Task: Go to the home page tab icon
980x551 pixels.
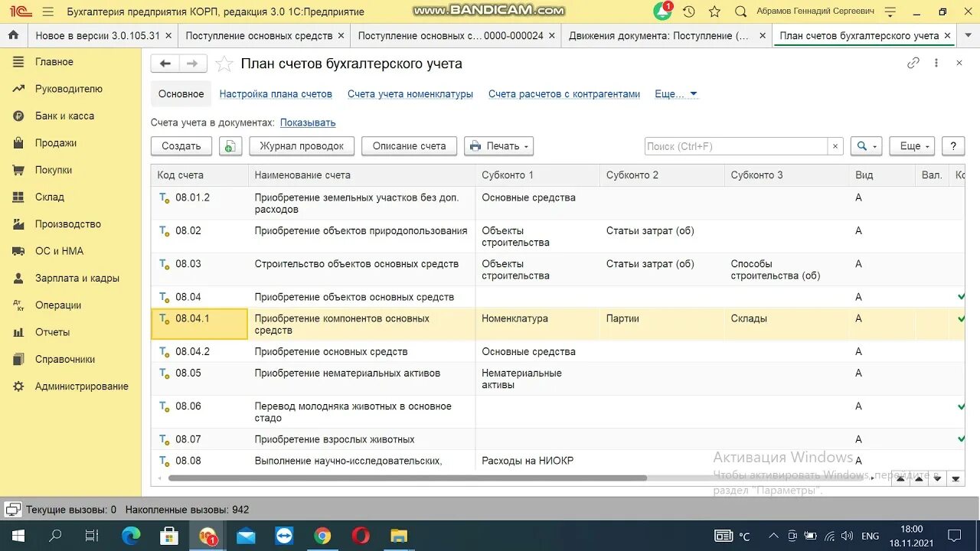Action: pyautogui.click(x=13, y=35)
